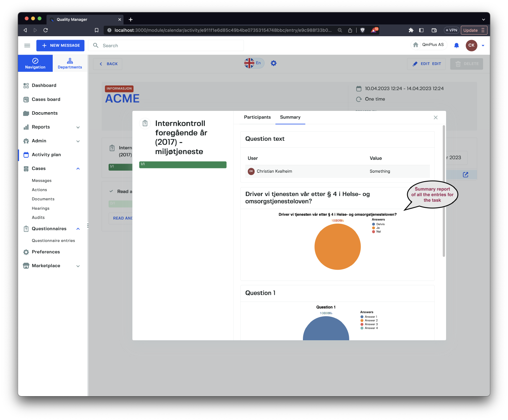This screenshot has height=420, width=508.
Task: Toggle the English language switch
Action: 254,63
